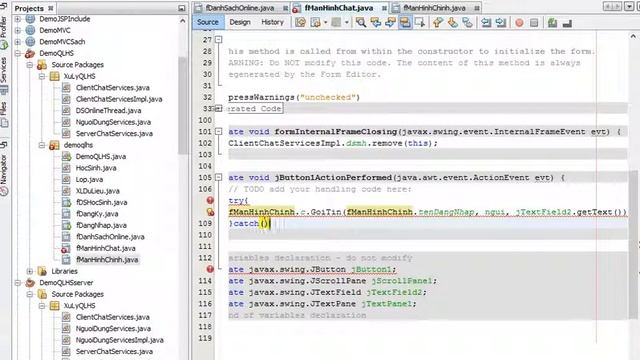This screenshot has height=360, width=640.
Task: Select DSOnlineThread.java in the tree
Action: pos(109,111)
